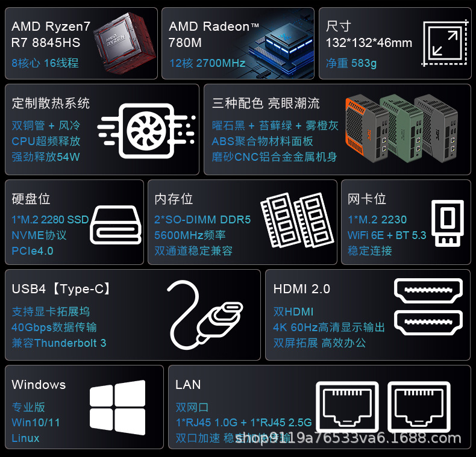The image size is (476, 457).
Task: Click the right RJ45 LAN port icon
Action: [x=419, y=406]
